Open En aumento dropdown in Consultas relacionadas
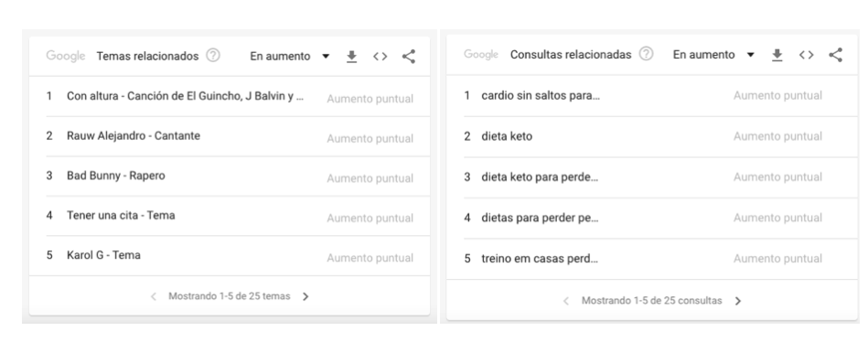 (713, 55)
